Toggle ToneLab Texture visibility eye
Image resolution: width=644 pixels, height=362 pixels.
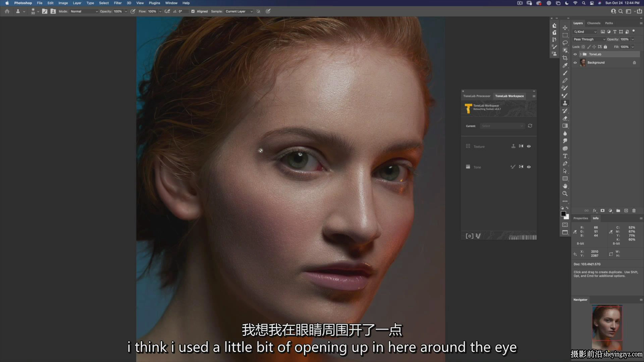(x=529, y=146)
